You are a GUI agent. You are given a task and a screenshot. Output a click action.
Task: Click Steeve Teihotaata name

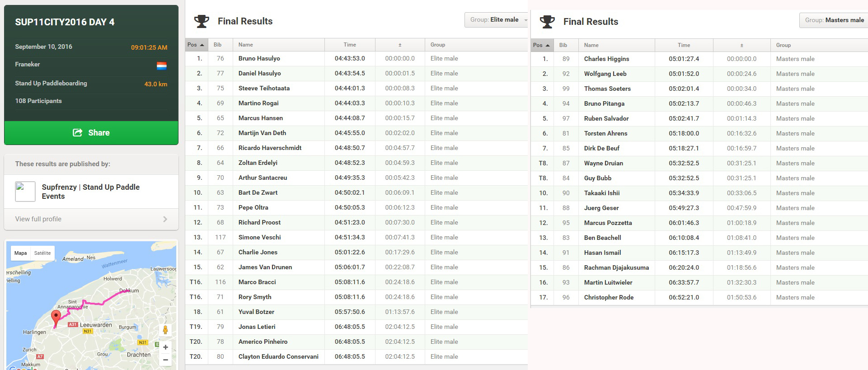(264, 88)
